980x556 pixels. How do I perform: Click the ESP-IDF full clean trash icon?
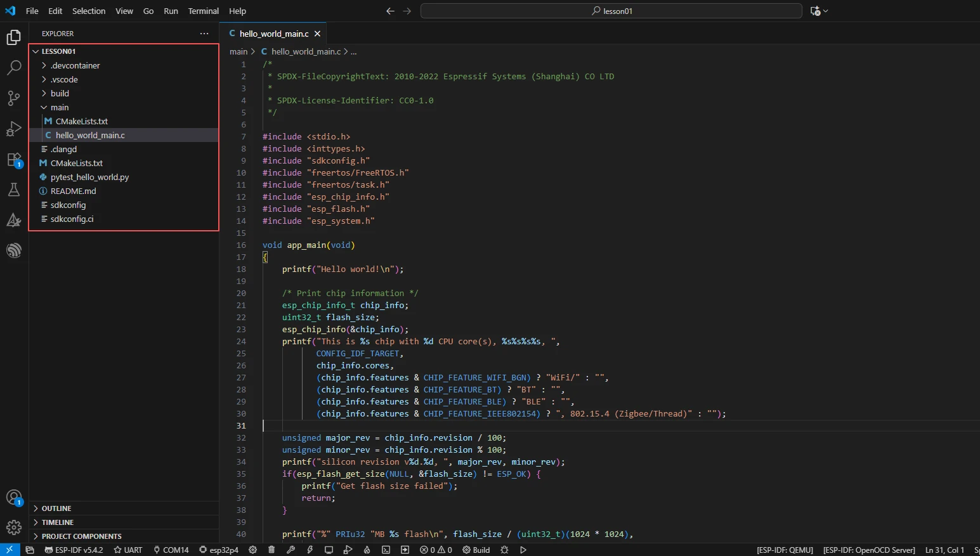271,550
